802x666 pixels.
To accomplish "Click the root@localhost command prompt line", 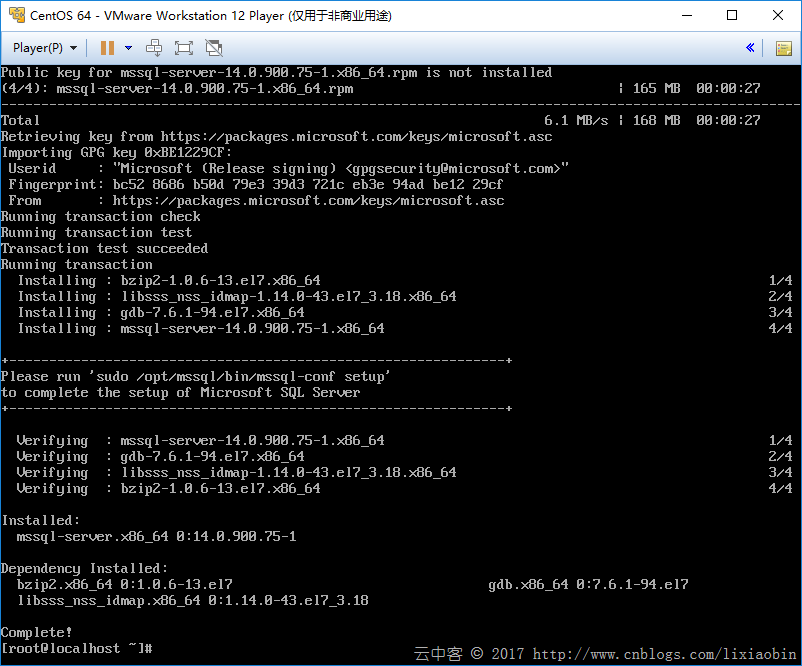I will 76,648.
